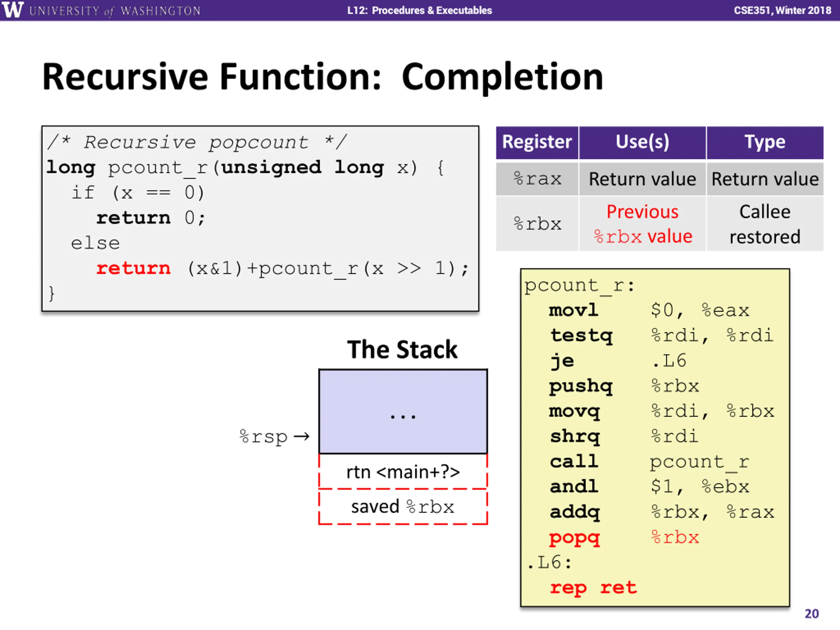The height and width of the screenshot is (630, 840).
Task: Click the 'saved %rbx' stack entry
Action: 403,507
